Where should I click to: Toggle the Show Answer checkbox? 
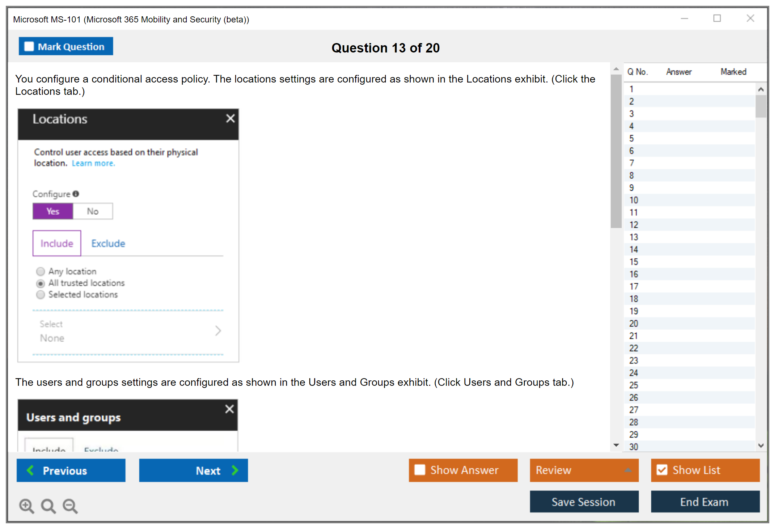click(420, 470)
